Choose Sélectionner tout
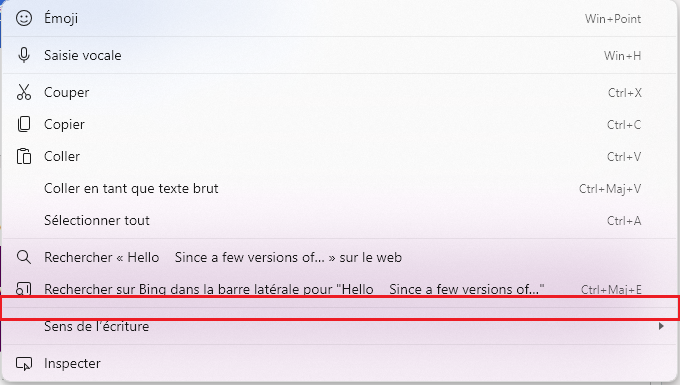680x385 pixels. coord(340,221)
